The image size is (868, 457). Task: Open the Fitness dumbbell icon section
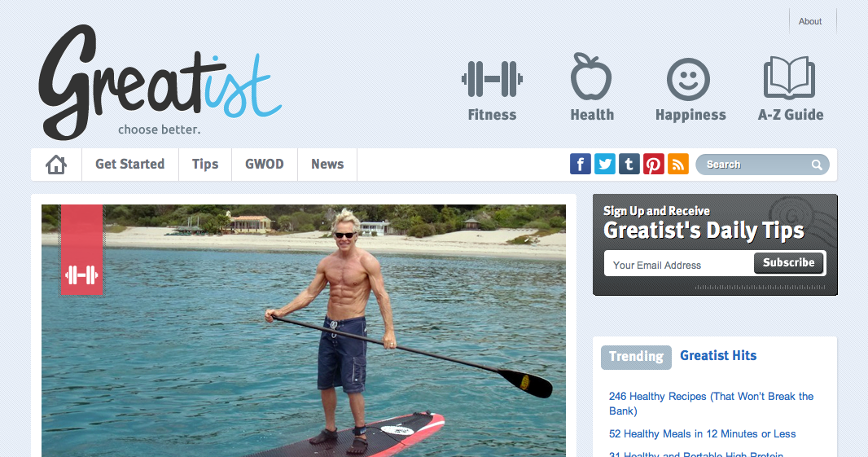click(x=492, y=79)
